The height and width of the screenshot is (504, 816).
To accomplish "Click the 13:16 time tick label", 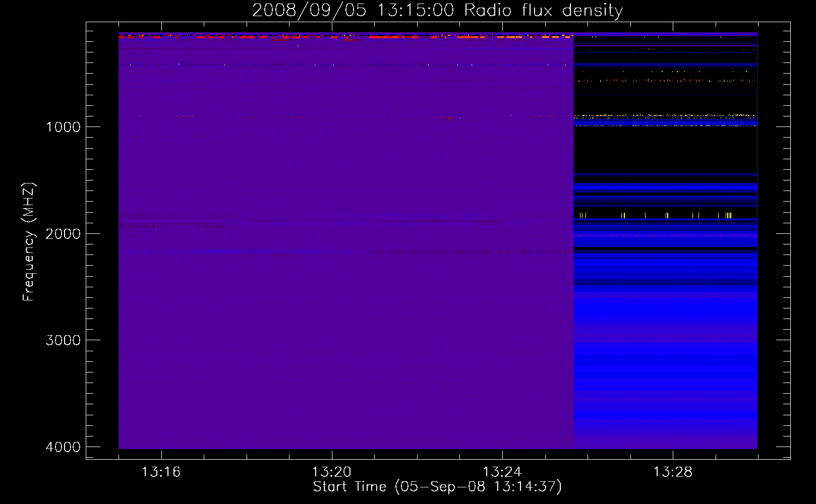I will 161,472.
